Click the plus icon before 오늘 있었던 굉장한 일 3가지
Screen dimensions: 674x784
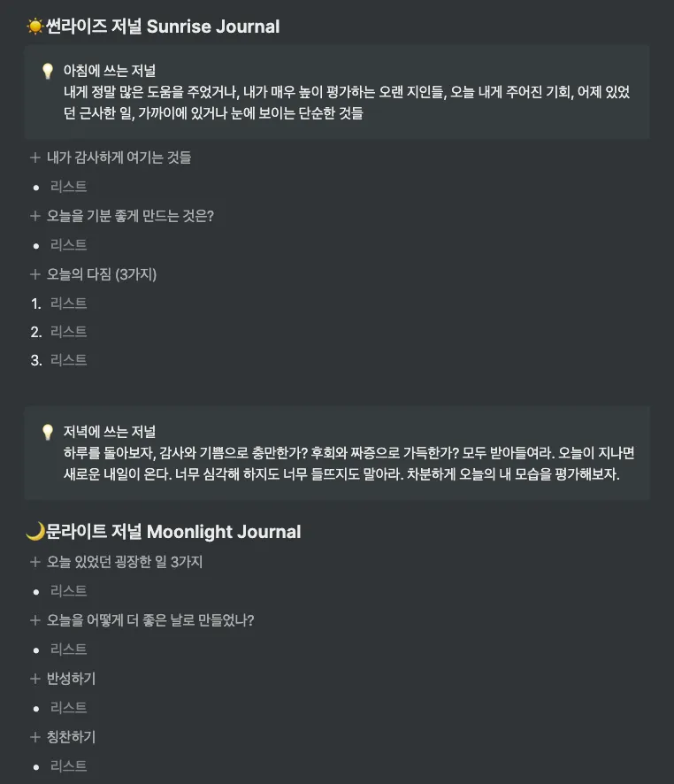[35, 562]
